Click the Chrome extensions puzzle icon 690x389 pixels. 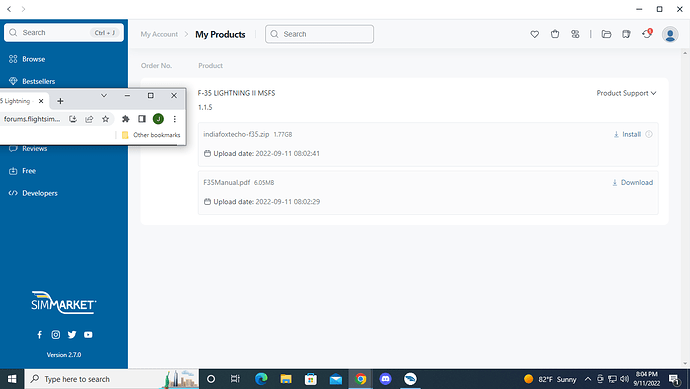125,119
